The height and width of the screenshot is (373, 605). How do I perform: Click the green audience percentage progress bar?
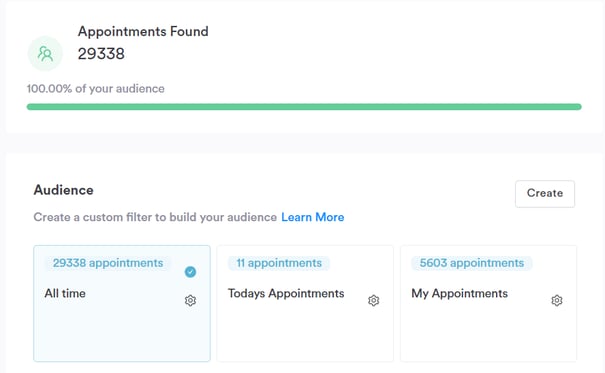point(304,107)
